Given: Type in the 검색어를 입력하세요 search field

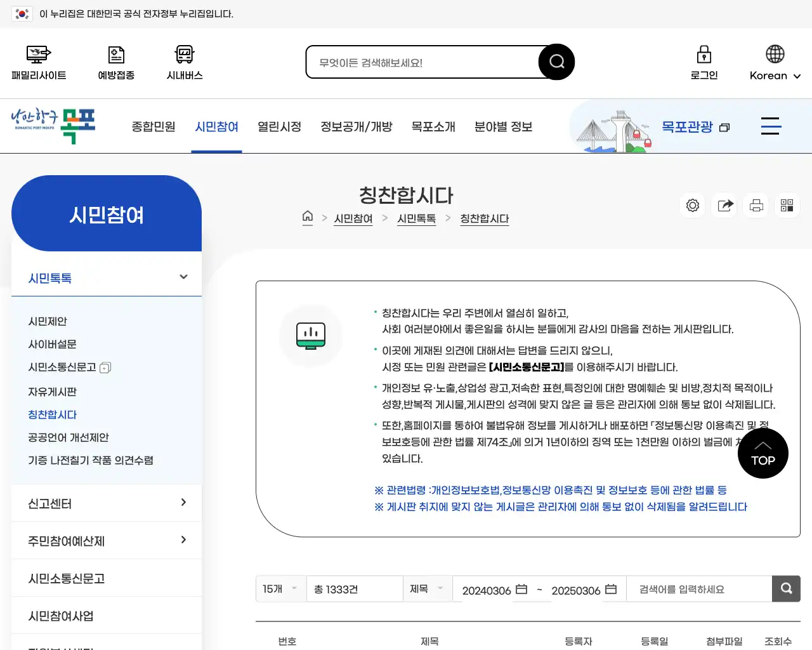Looking at the screenshot, I should (698, 589).
